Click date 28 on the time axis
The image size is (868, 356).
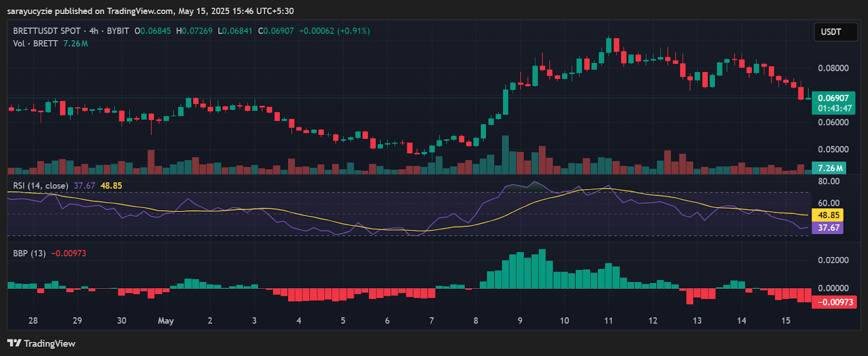pos(33,321)
